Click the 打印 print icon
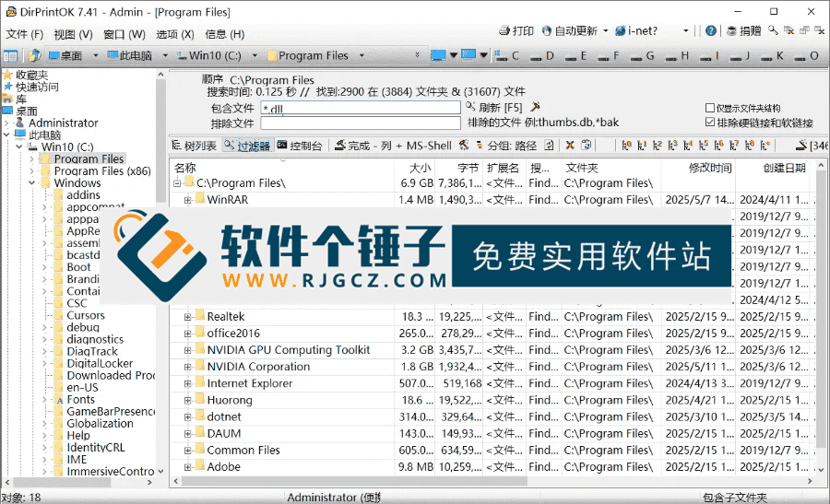The height and width of the screenshot is (504, 830). 504,30
